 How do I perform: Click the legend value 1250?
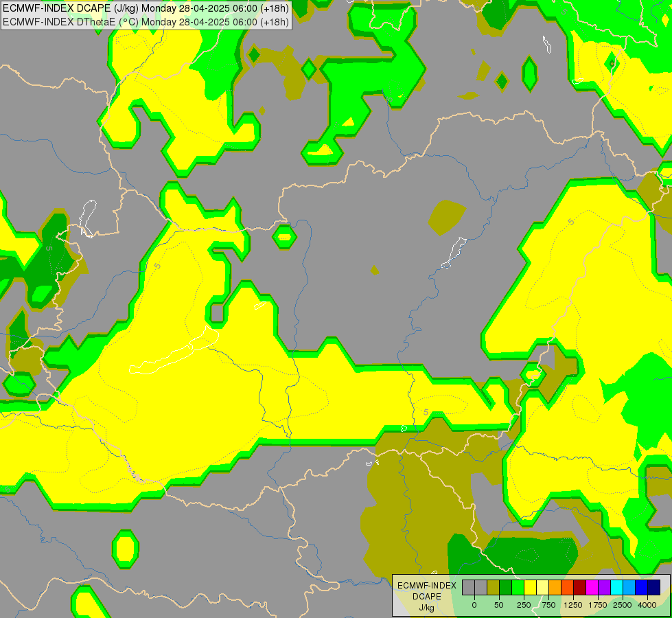coord(573,605)
